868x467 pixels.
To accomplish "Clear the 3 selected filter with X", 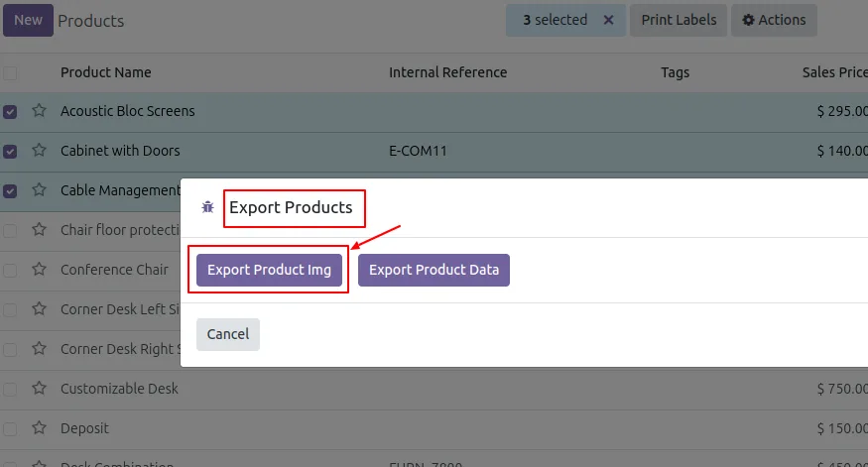I will click(608, 20).
